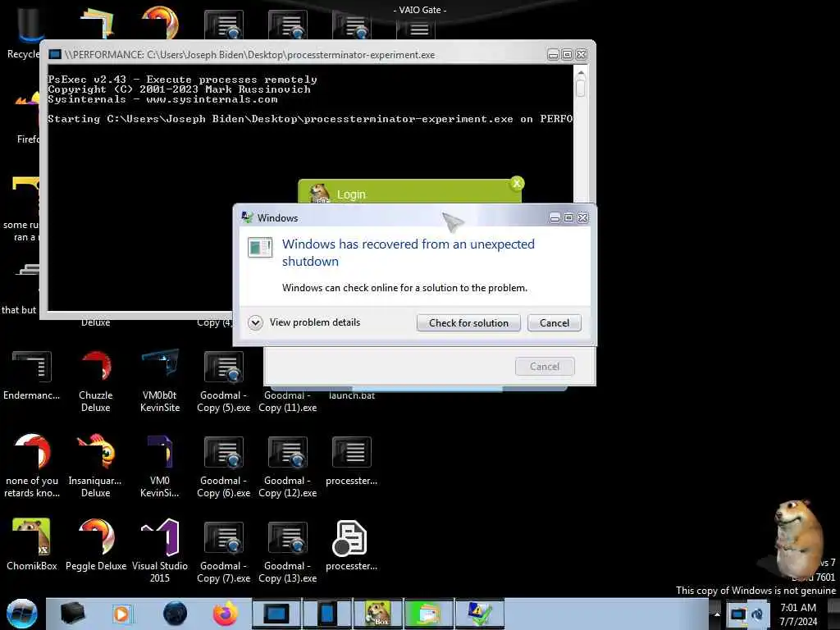
Task: Click the black device icon on taskbar
Action: click(72, 614)
